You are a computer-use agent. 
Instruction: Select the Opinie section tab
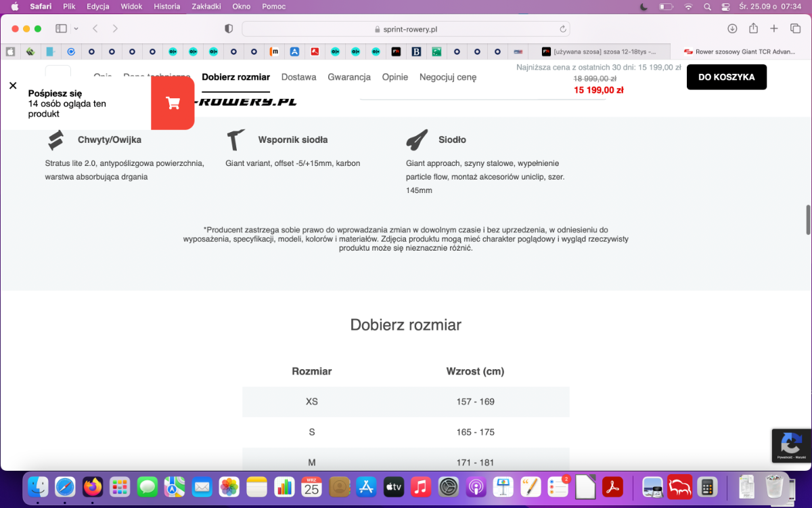tap(395, 77)
